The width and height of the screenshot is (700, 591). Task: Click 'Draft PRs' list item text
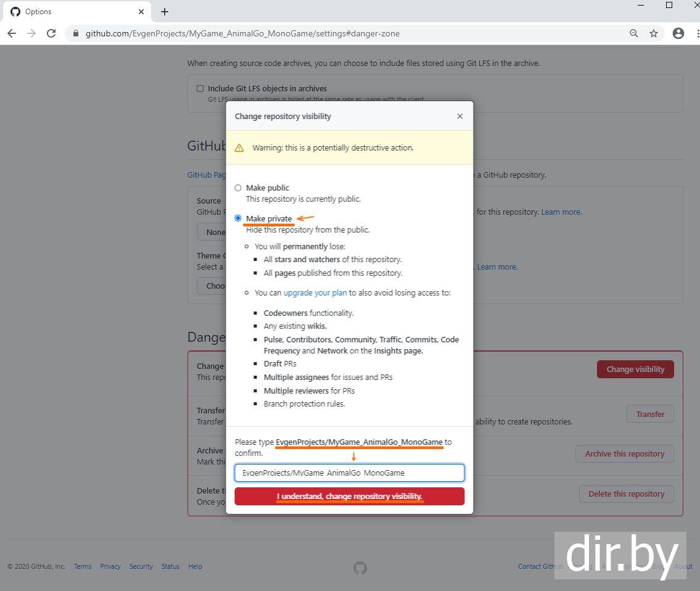click(x=280, y=364)
